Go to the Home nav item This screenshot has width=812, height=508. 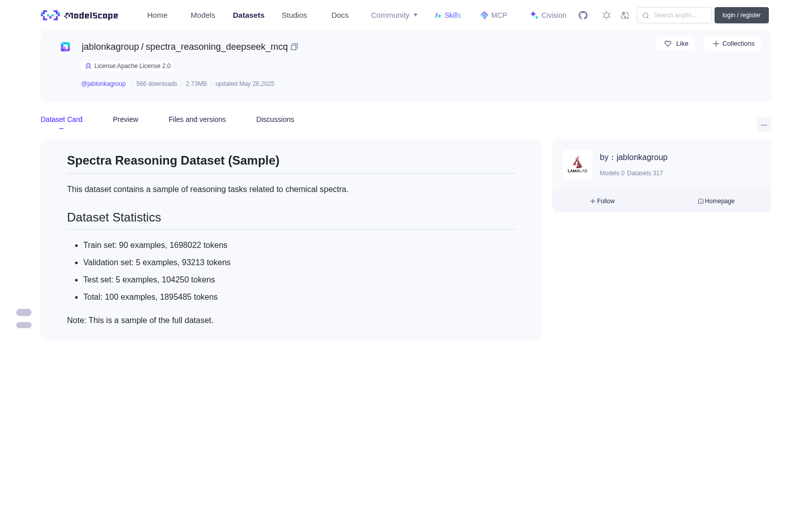pos(157,15)
